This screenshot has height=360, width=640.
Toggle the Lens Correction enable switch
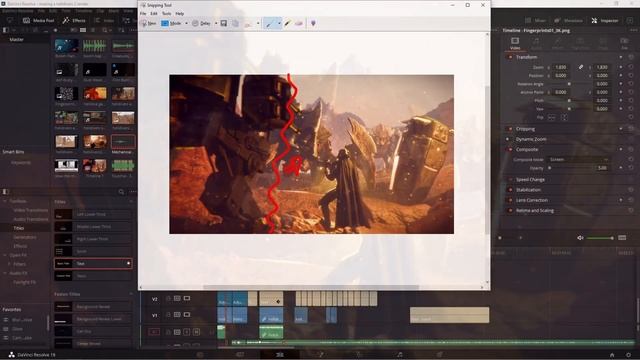click(510, 200)
